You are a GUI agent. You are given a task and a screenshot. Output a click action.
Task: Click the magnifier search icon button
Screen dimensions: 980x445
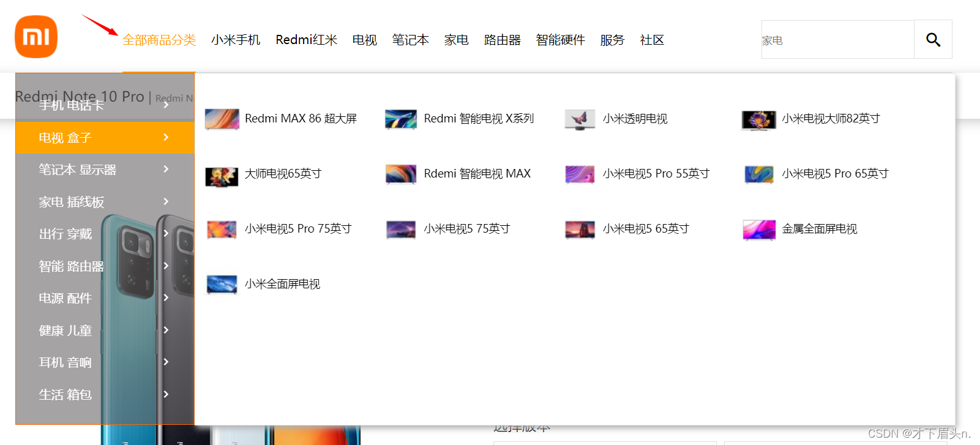point(933,39)
